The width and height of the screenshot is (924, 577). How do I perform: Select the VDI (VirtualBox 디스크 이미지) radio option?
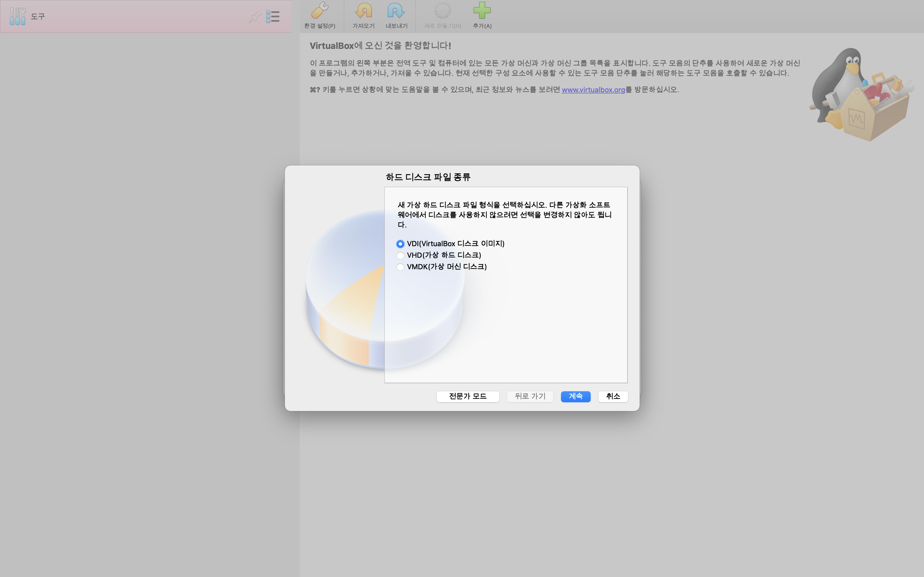[400, 244]
